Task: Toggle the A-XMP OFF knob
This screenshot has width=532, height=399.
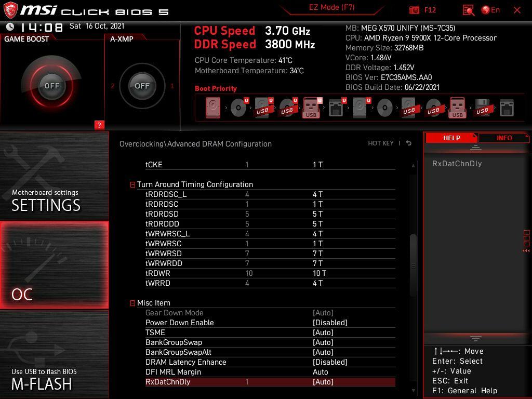Action: click(x=142, y=86)
